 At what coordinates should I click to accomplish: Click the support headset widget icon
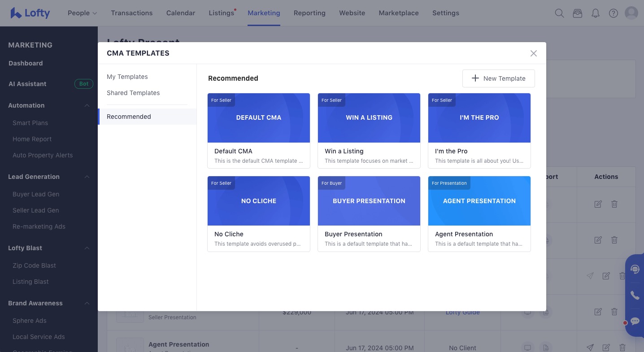tap(635, 269)
